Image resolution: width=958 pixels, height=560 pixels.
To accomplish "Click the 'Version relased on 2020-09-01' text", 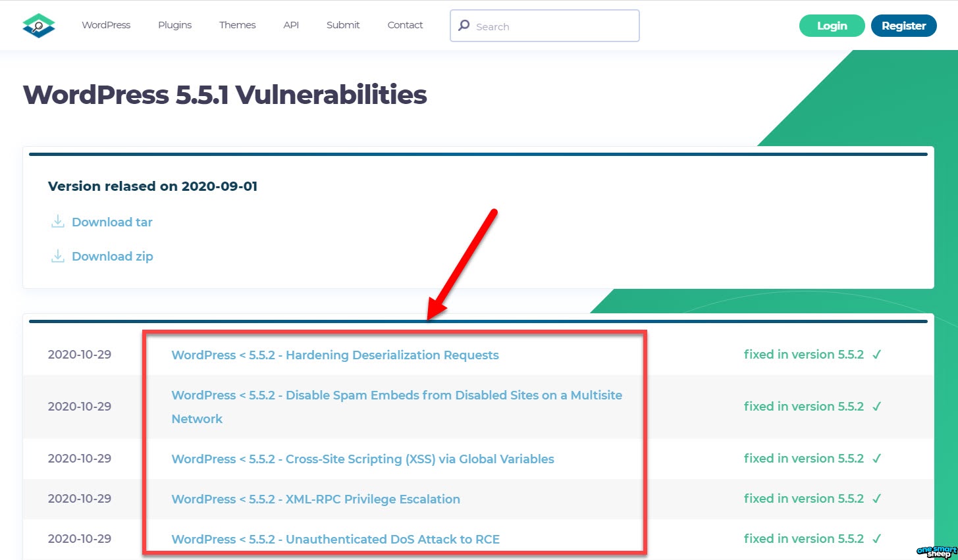I will click(x=153, y=186).
